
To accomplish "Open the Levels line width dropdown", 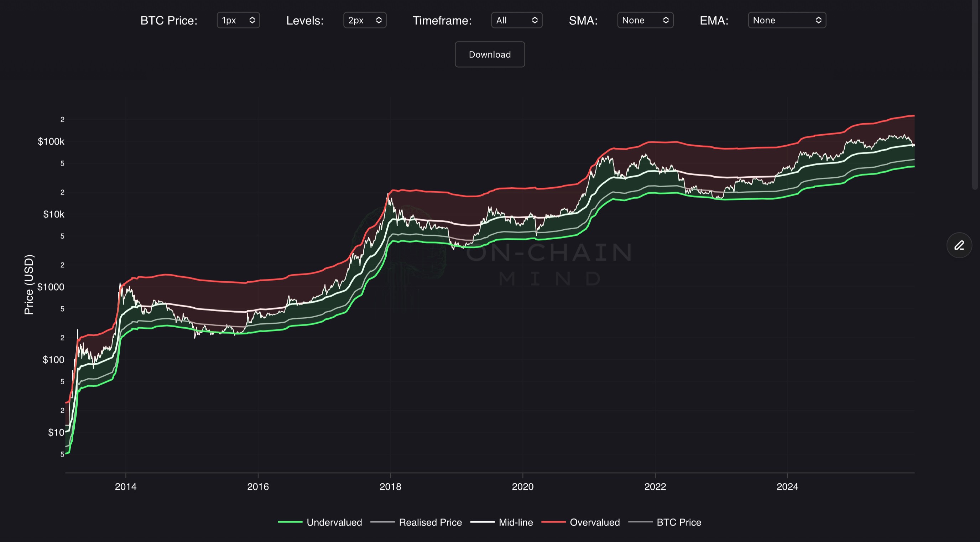I will point(364,20).
